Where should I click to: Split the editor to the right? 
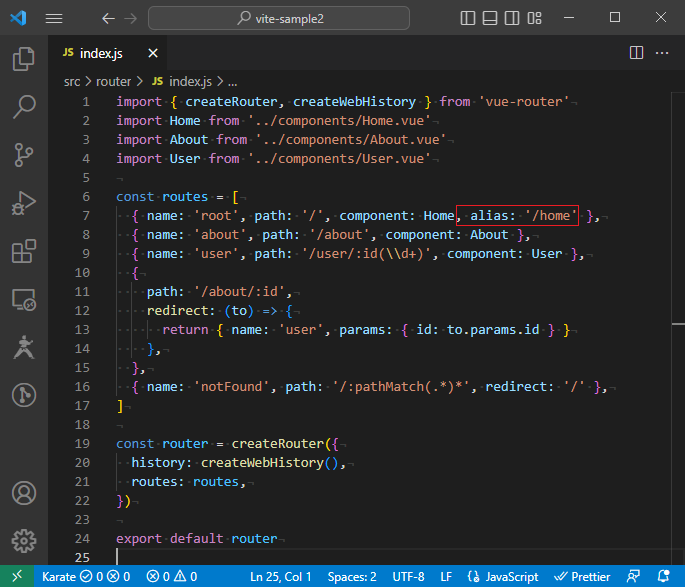point(637,53)
